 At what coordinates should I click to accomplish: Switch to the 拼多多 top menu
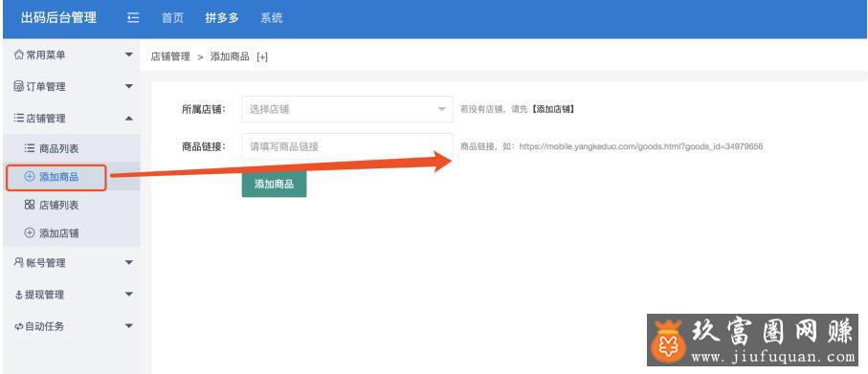[x=222, y=18]
